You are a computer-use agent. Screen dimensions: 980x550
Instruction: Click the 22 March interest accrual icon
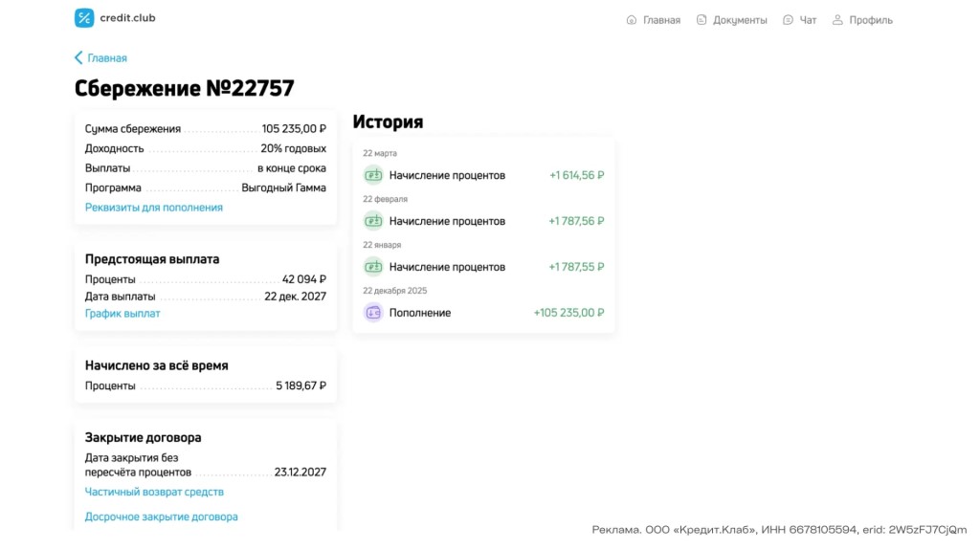pyautogui.click(x=373, y=175)
